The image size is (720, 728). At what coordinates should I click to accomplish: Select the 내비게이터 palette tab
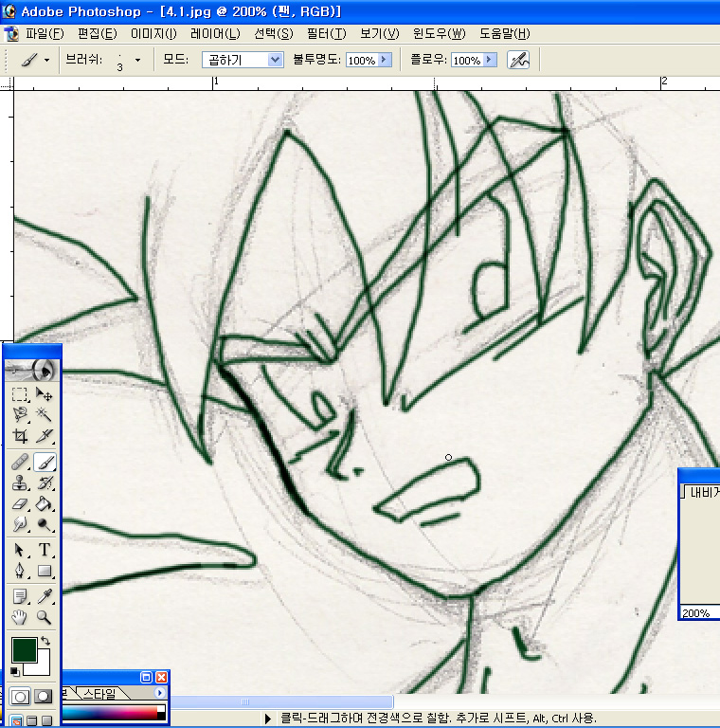[x=702, y=492]
